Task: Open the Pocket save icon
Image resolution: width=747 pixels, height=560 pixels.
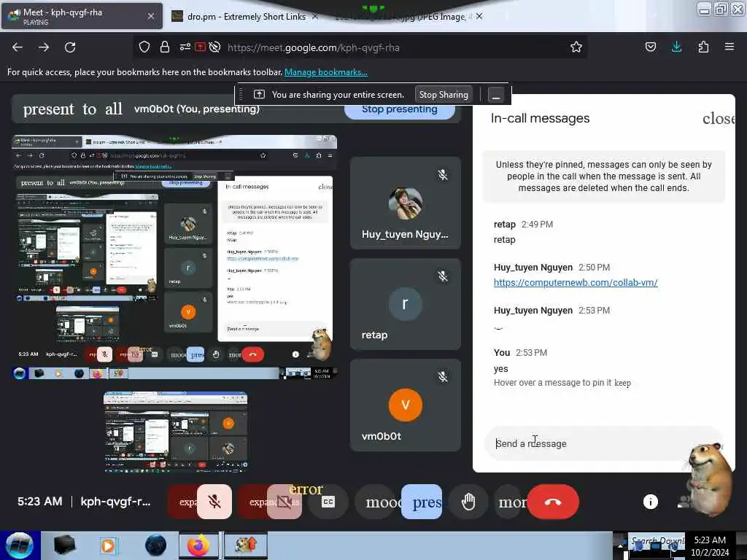Action: click(650, 47)
